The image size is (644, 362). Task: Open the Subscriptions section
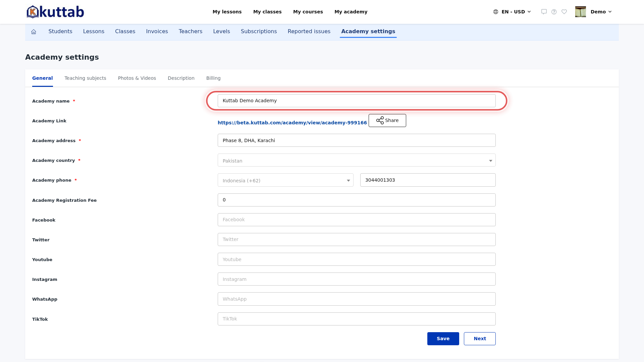pos(259,32)
